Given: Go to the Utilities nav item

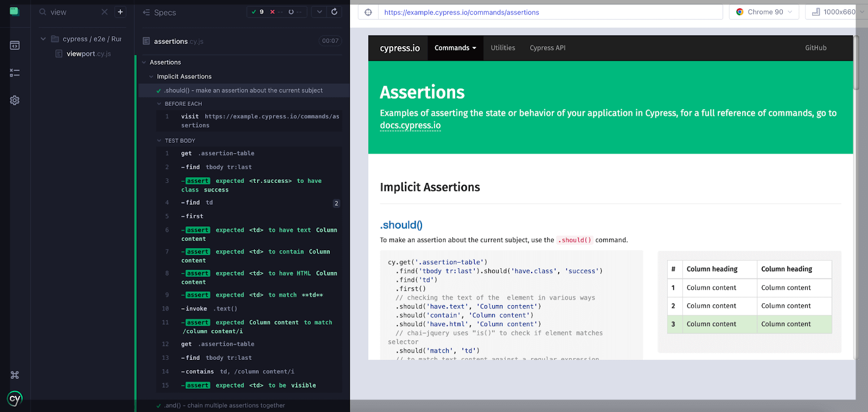Looking at the screenshot, I should (503, 48).
